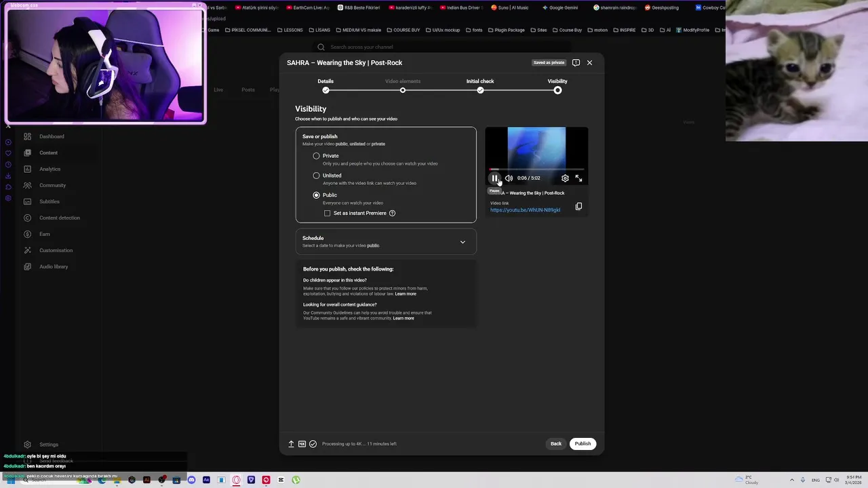Go to the Visibility step
The height and width of the screenshot is (488, 868).
click(557, 85)
